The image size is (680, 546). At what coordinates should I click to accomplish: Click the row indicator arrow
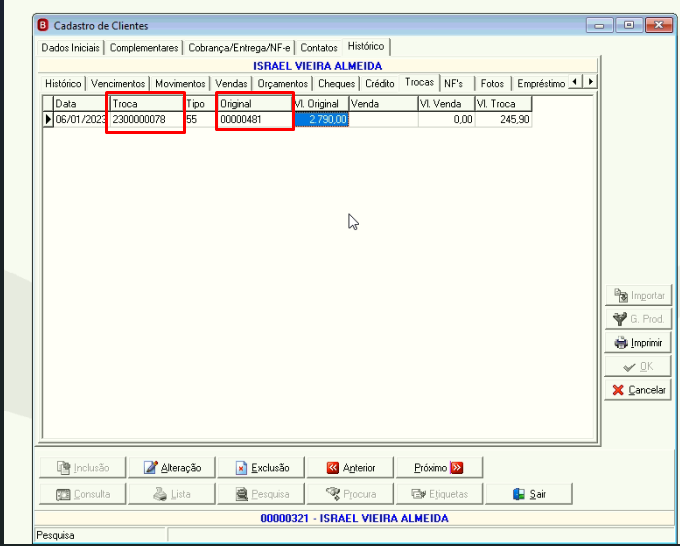click(x=48, y=119)
